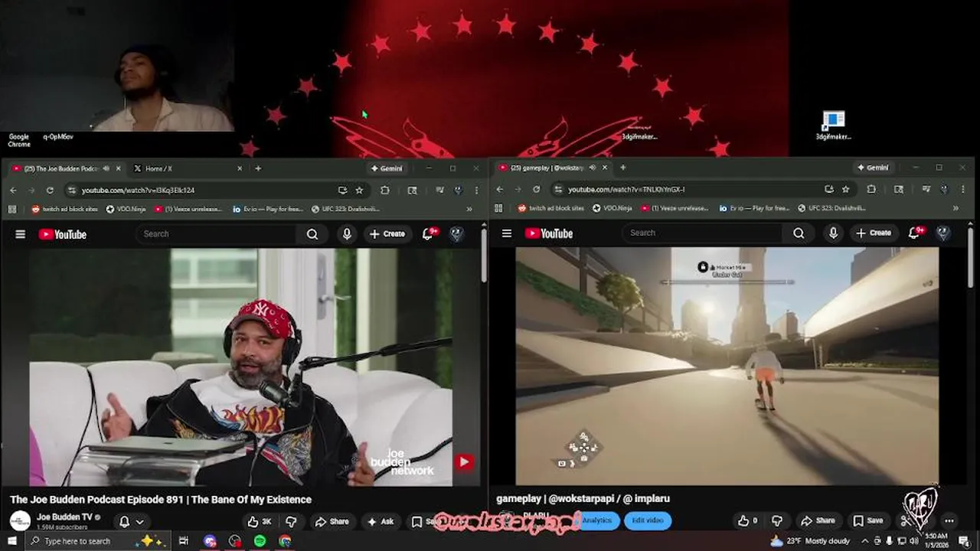This screenshot has width=980, height=551.
Task: Toggle Joe Budden TV notification bell dropdown
Action: (x=131, y=521)
